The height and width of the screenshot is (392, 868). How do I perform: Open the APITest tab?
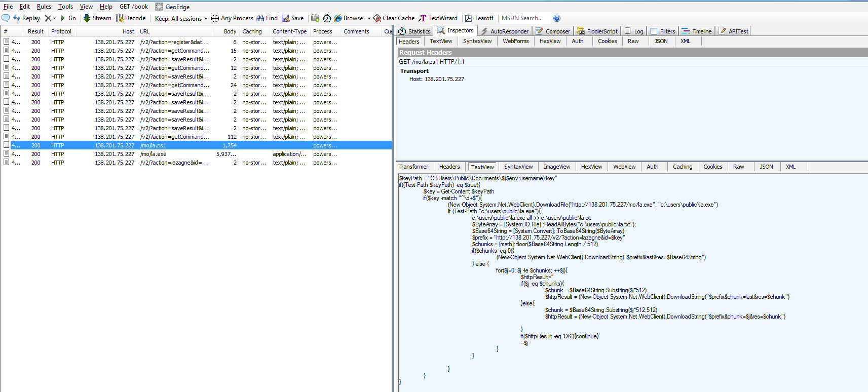click(733, 31)
